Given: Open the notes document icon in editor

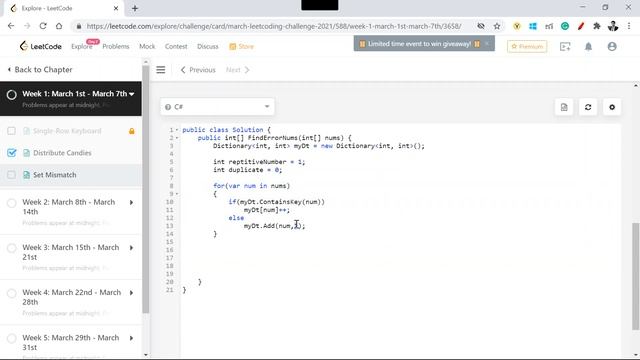Looking at the screenshot, I should 564,107.
